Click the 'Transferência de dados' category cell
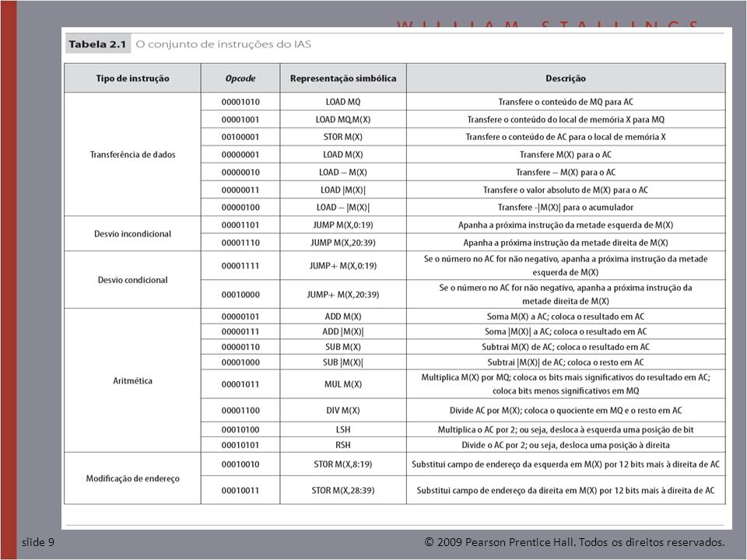This screenshot has width=747, height=560. [x=132, y=154]
